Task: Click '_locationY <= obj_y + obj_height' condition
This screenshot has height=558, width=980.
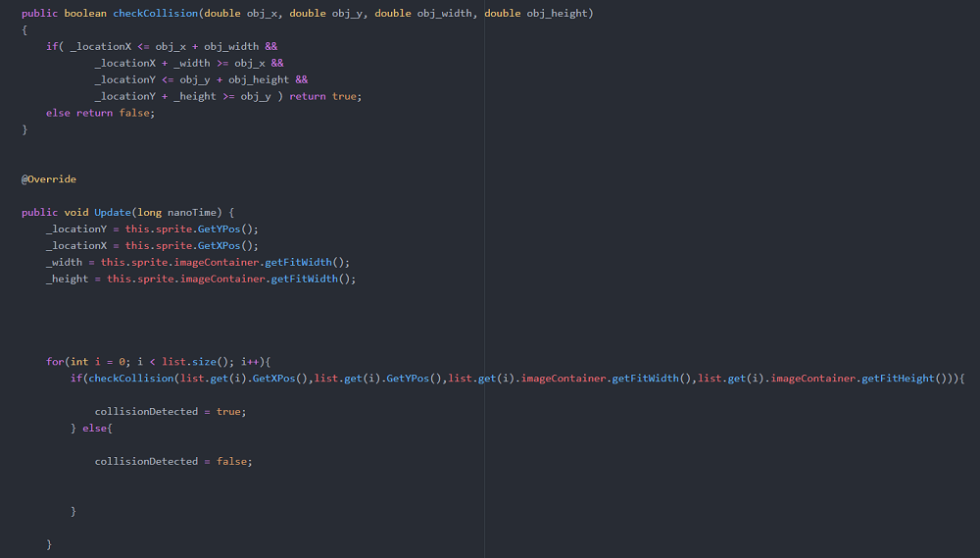Action: tap(192, 79)
